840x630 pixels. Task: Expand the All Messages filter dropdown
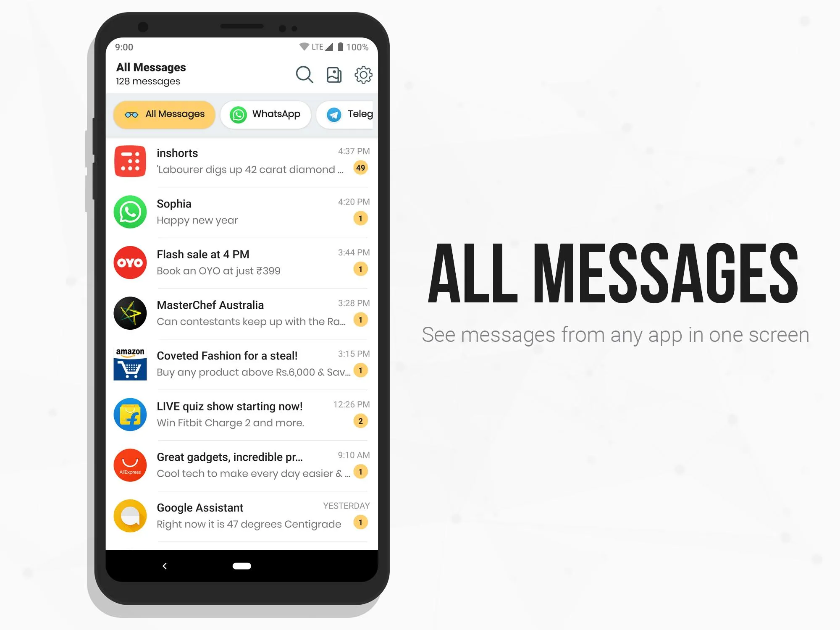(163, 114)
